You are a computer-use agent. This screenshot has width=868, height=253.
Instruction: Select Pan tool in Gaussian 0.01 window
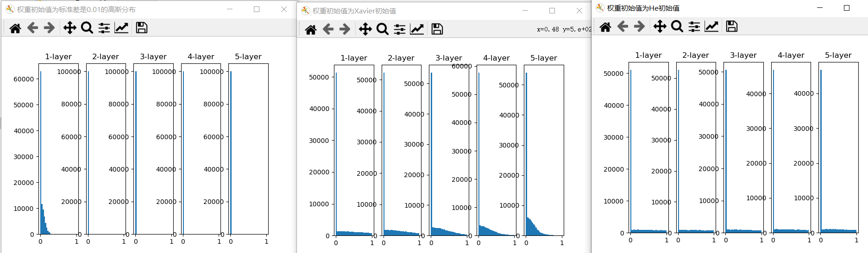click(x=70, y=28)
